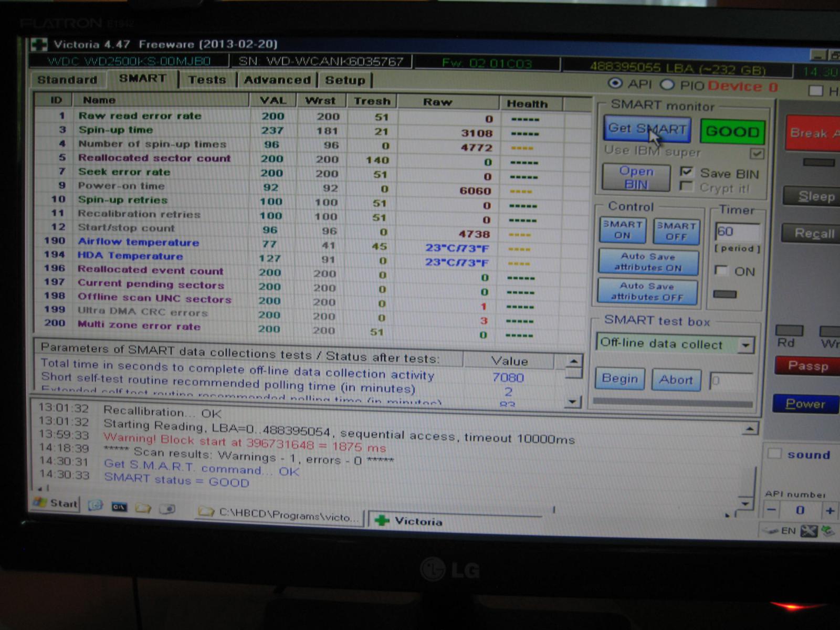Click the Timer period input field
The width and height of the screenshot is (840, 630).
[738, 232]
